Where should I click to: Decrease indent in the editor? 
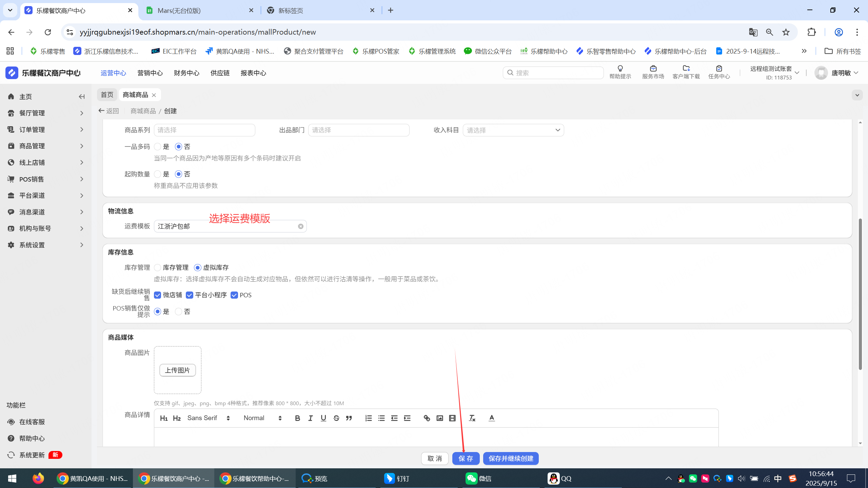394,418
